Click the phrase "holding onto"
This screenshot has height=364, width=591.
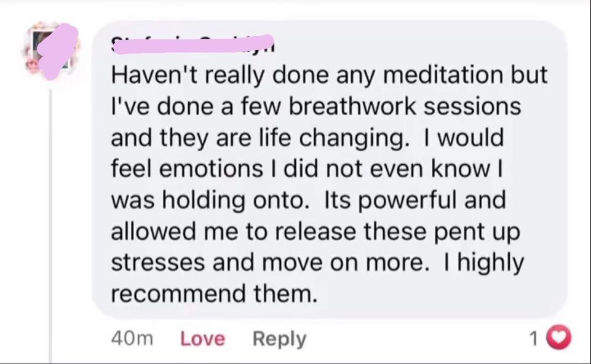240,200
